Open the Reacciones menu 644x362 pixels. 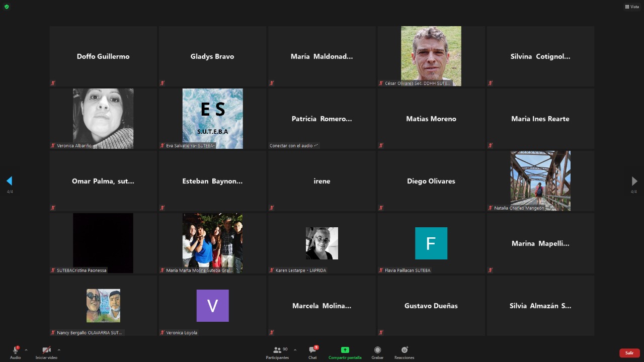(404, 352)
